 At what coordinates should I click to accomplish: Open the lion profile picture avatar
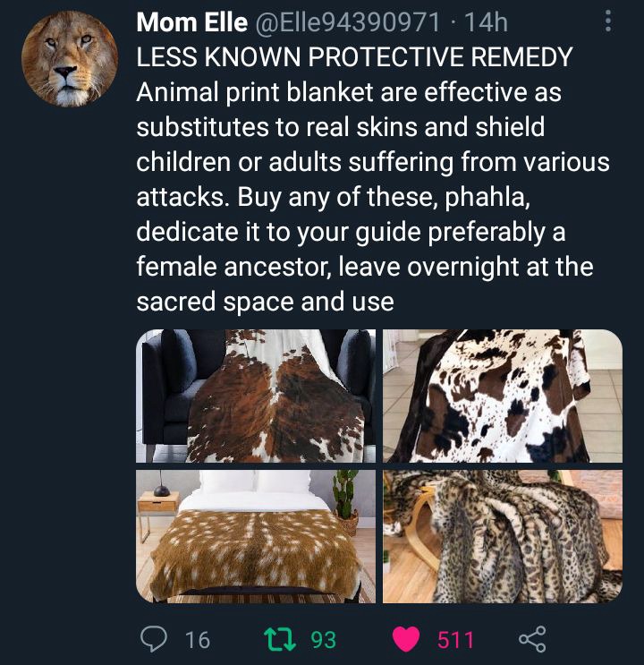[70, 58]
